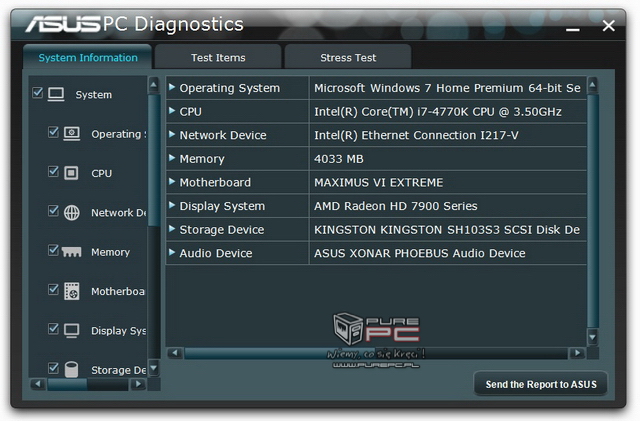Expand the Motherboard row arrow in table
Image resolution: width=640 pixels, height=421 pixels.
pos(172,181)
